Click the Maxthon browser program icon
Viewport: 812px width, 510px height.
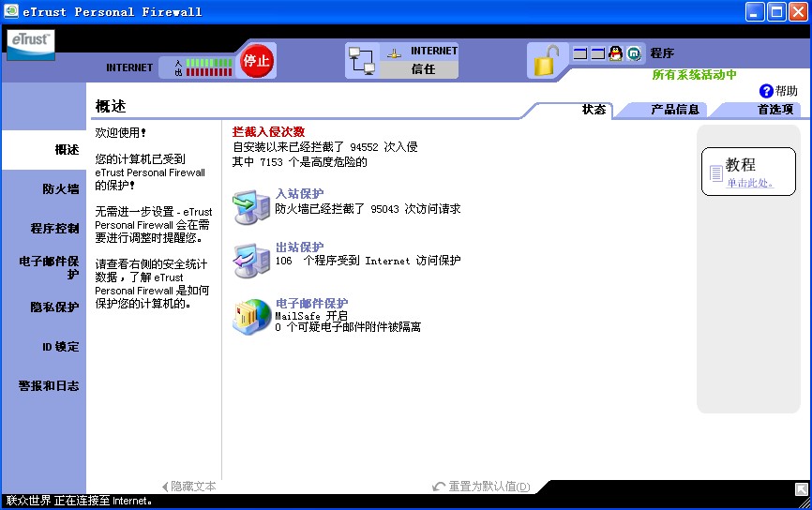[x=634, y=53]
